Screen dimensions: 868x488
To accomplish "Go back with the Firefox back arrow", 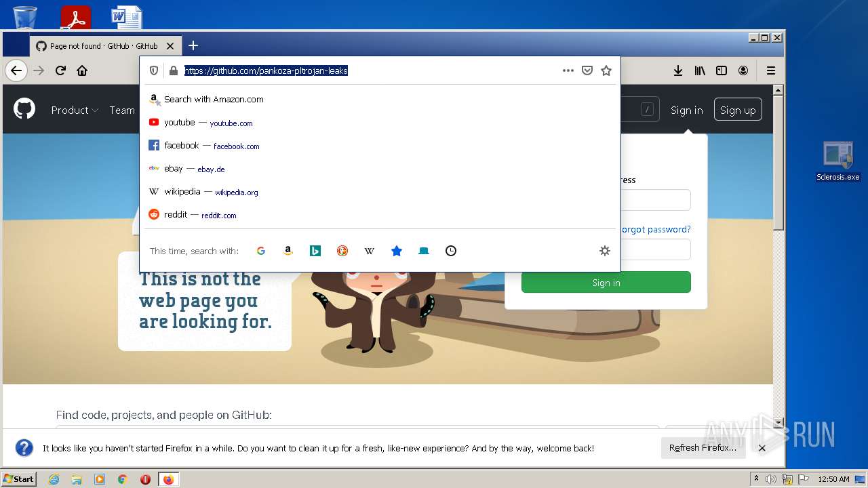I will (16, 70).
